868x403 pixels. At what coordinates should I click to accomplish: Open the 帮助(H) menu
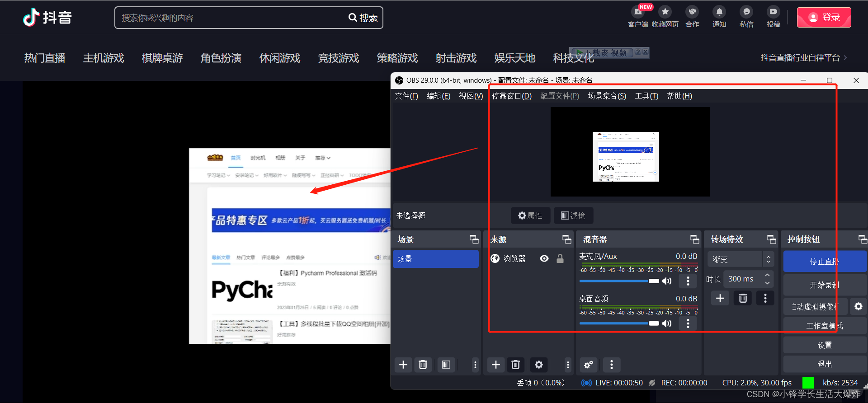click(679, 96)
